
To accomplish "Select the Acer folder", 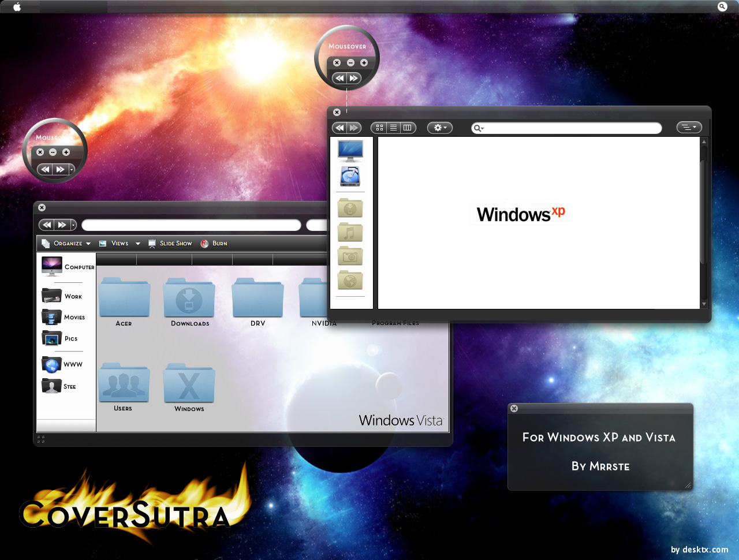I will click(x=124, y=301).
